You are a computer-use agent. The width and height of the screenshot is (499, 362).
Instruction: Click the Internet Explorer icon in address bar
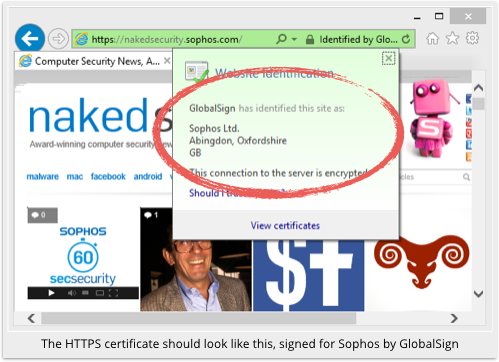point(81,39)
